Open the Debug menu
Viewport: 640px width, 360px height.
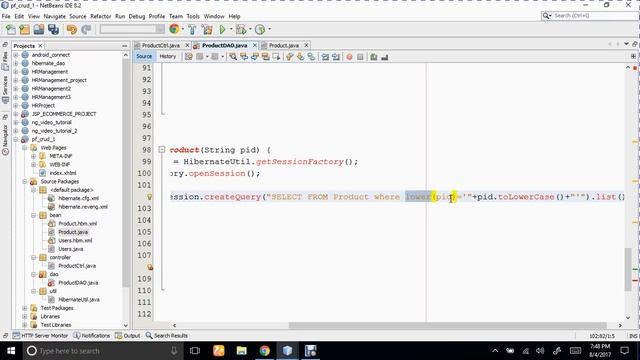[x=137, y=16]
